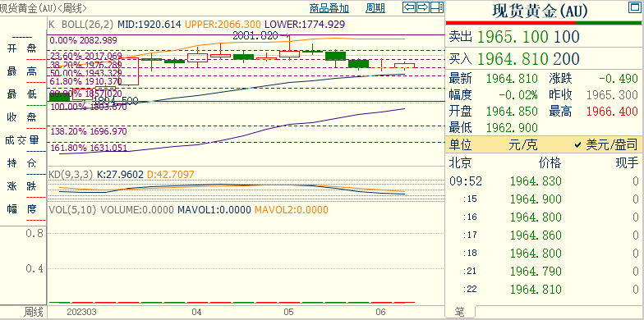Screen dimensions: 644x320
Task: Toggle 开盘 display in left sidebar
Action: coord(22,48)
